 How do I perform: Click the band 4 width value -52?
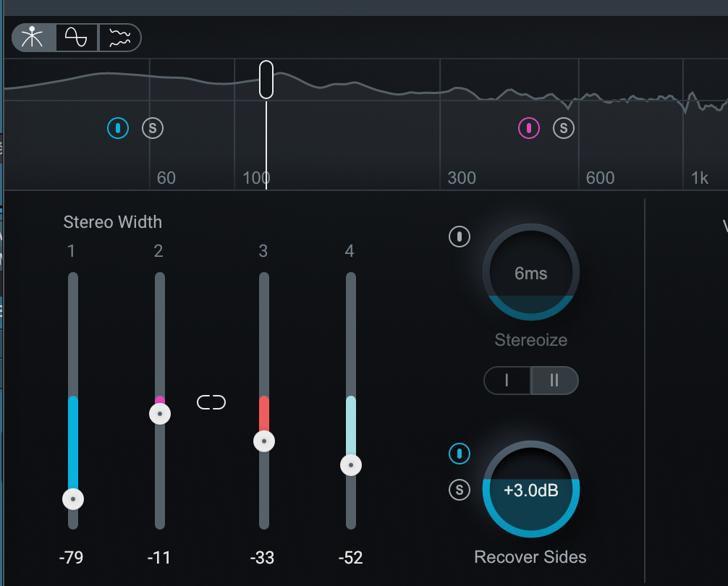(x=350, y=557)
